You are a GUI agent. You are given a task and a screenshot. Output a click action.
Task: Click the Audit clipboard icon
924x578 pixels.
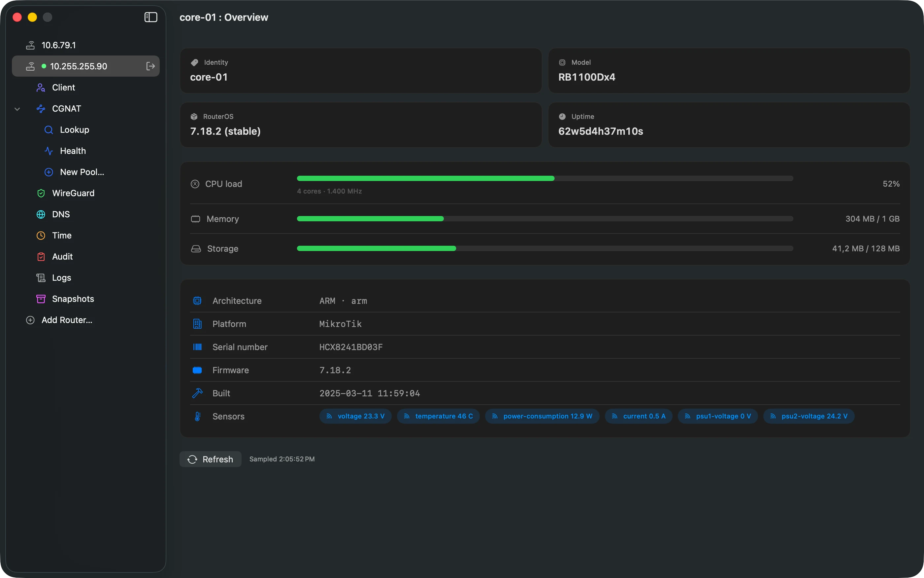(x=41, y=257)
